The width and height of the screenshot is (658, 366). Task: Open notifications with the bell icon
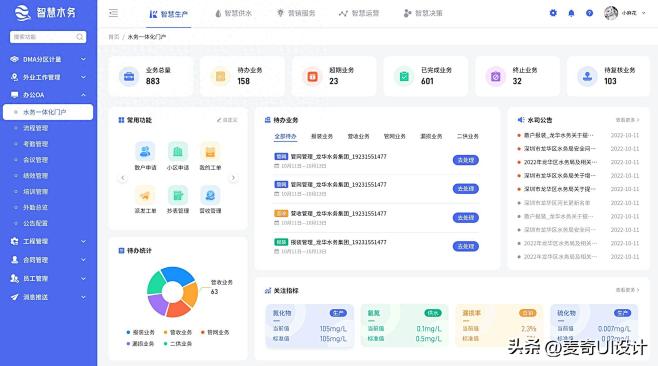(x=571, y=13)
